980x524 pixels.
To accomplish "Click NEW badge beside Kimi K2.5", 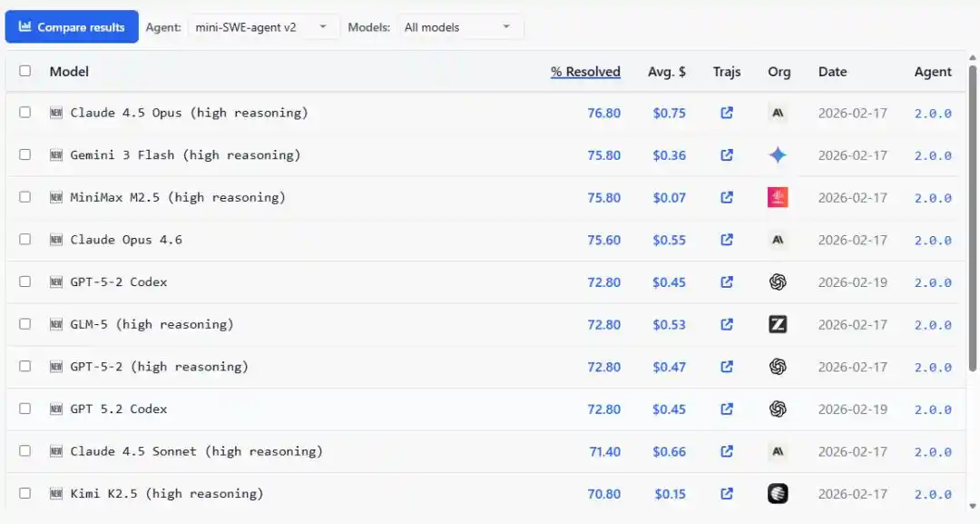I will click(56, 493).
